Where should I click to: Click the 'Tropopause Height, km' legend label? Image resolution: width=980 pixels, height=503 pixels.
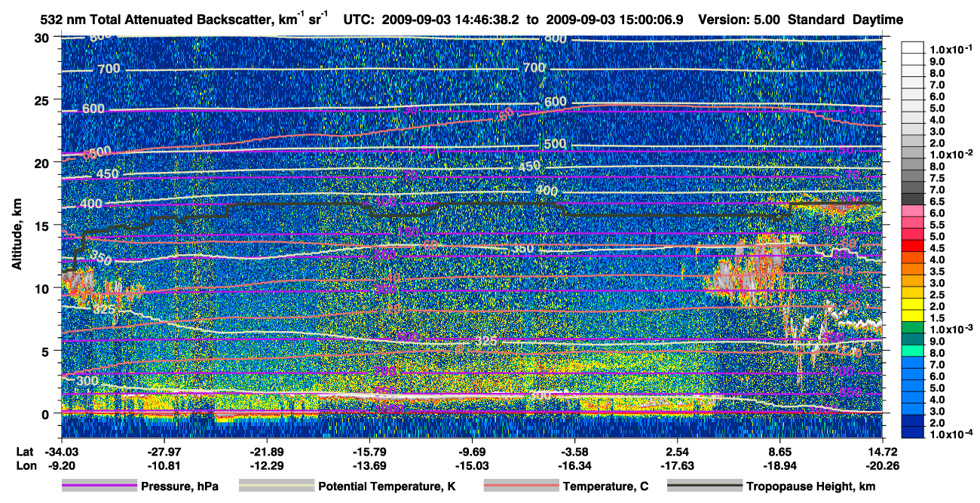pyautogui.click(x=811, y=487)
